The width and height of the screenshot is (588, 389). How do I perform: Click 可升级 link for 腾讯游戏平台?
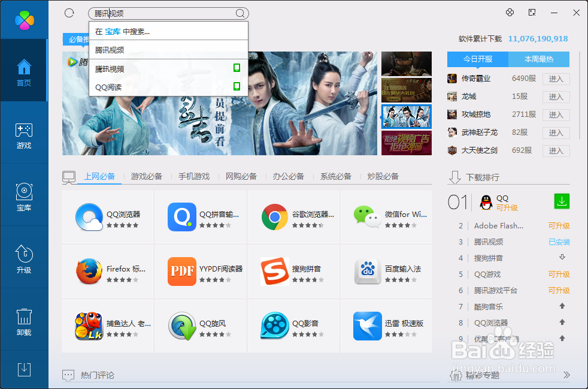(x=559, y=291)
